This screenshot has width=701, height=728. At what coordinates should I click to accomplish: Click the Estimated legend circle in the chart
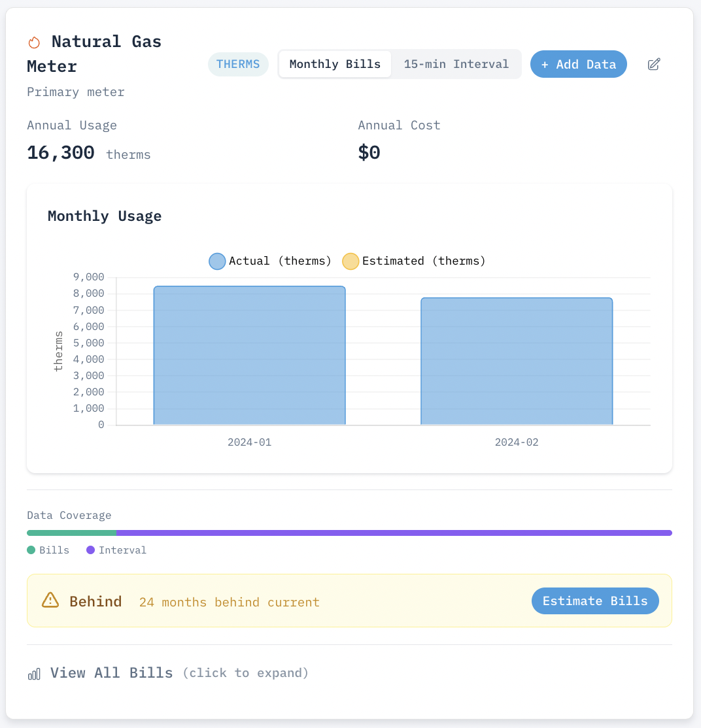[x=350, y=261]
